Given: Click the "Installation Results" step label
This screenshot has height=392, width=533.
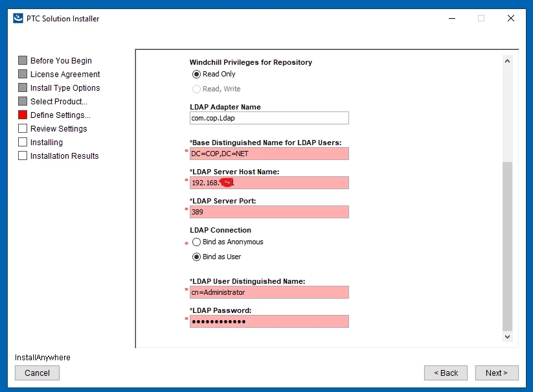Looking at the screenshot, I should [64, 156].
